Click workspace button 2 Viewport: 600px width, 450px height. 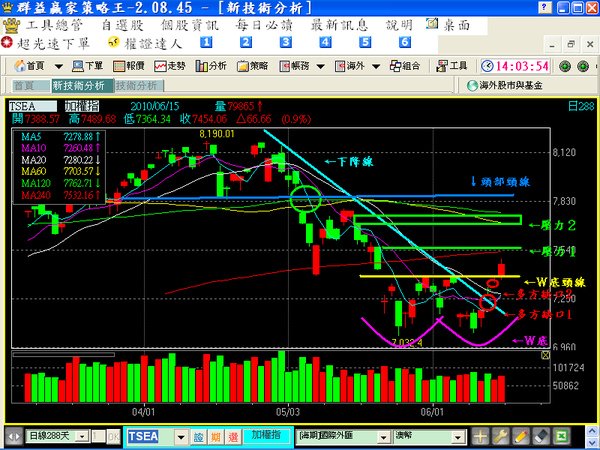coord(246,42)
